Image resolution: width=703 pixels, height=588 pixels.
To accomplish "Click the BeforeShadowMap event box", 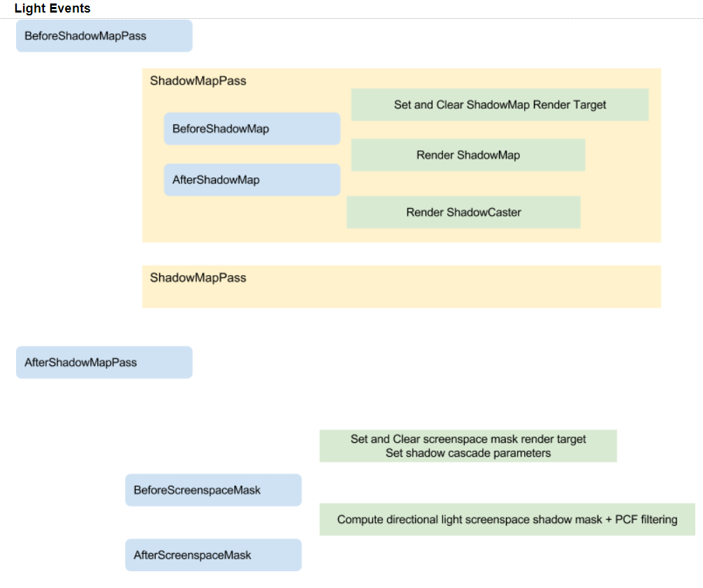I will [x=252, y=129].
